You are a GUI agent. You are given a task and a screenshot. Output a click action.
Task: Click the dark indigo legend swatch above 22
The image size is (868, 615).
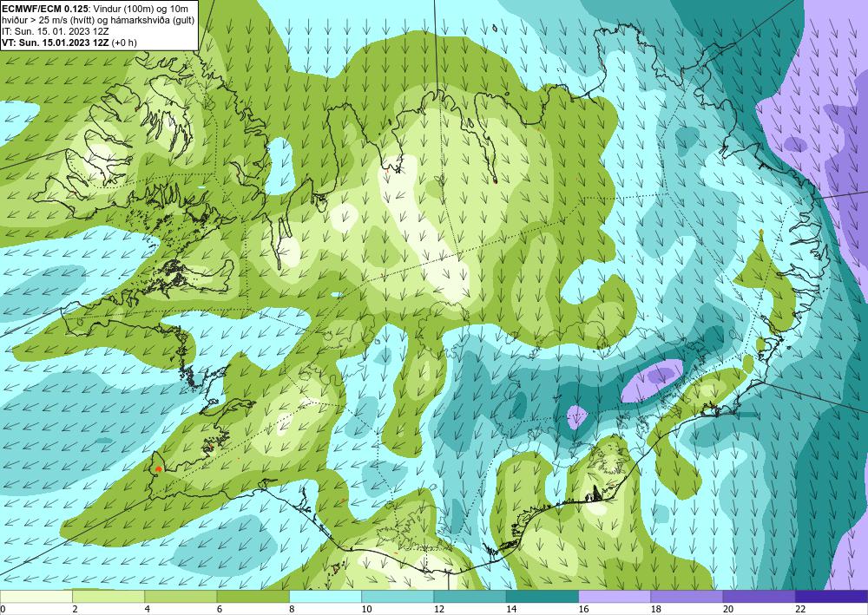832,596
